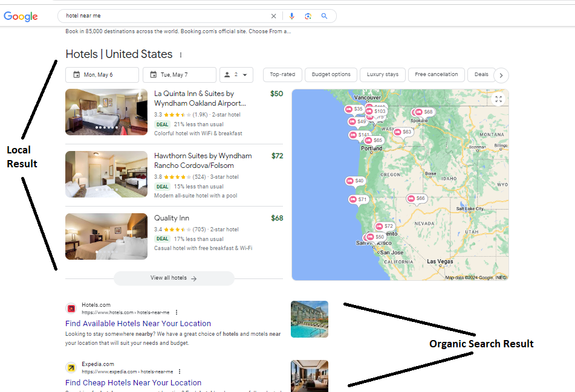This screenshot has height=392, width=575.
Task: Click the $63 map price pin
Action: (403, 132)
